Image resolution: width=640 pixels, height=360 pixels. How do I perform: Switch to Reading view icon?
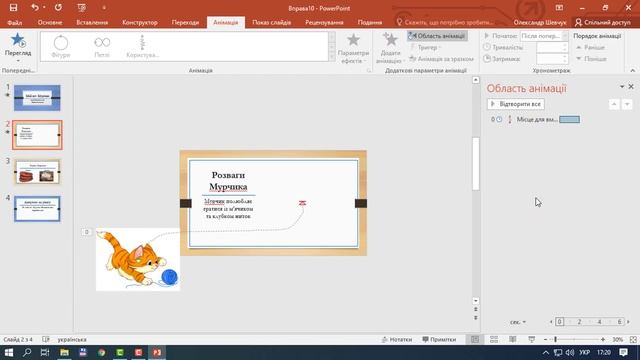coord(513,340)
